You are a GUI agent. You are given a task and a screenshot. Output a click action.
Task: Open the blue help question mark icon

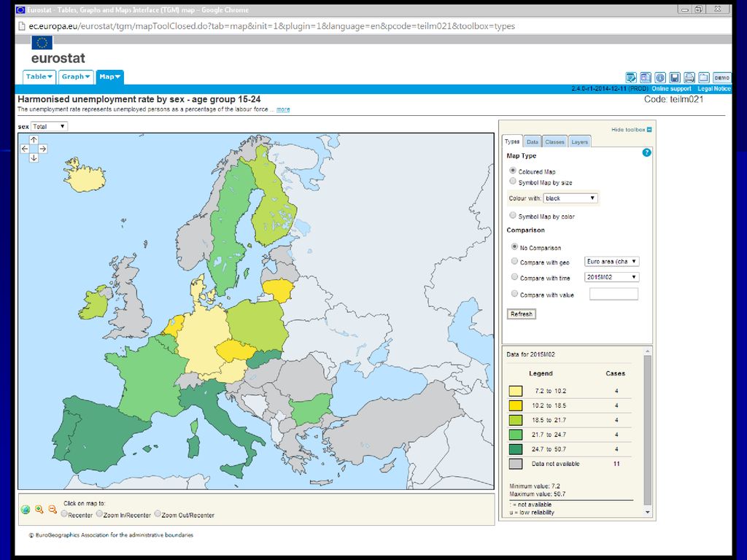click(646, 152)
